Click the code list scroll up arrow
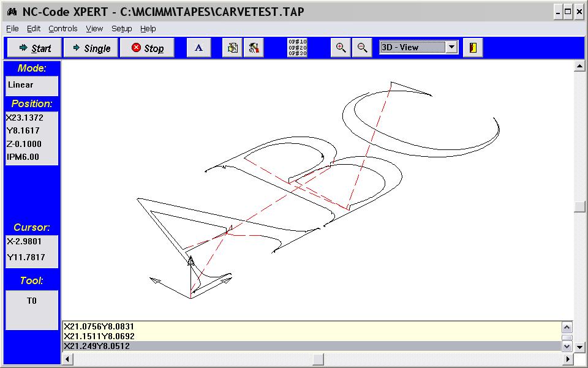The width and height of the screenshot is (588, 368). tap(567, 328)
